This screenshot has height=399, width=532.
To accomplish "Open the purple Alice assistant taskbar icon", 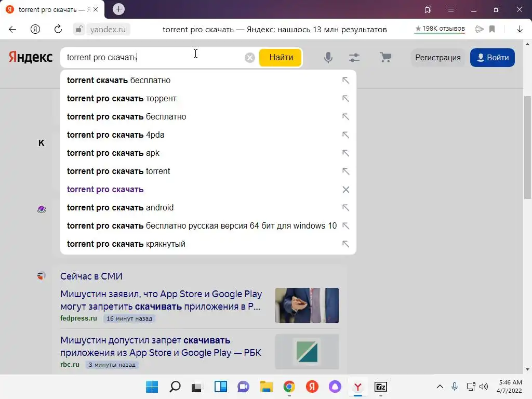I will point(335,387).
